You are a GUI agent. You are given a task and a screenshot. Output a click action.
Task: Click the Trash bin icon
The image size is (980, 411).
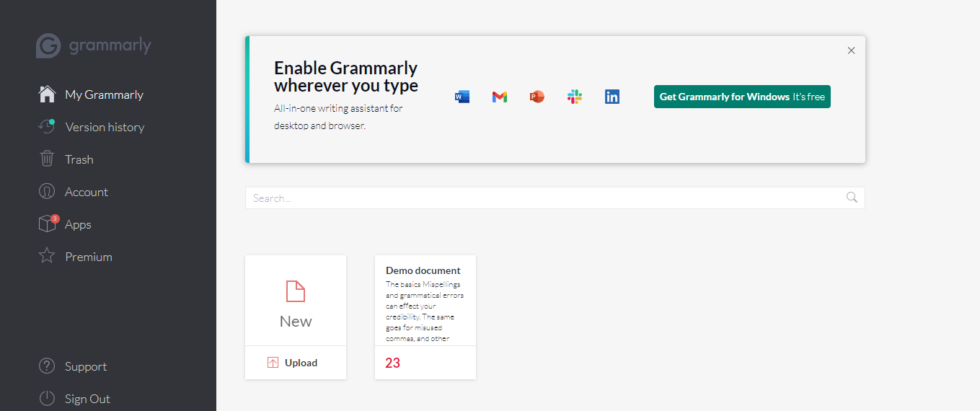(47, 159)
